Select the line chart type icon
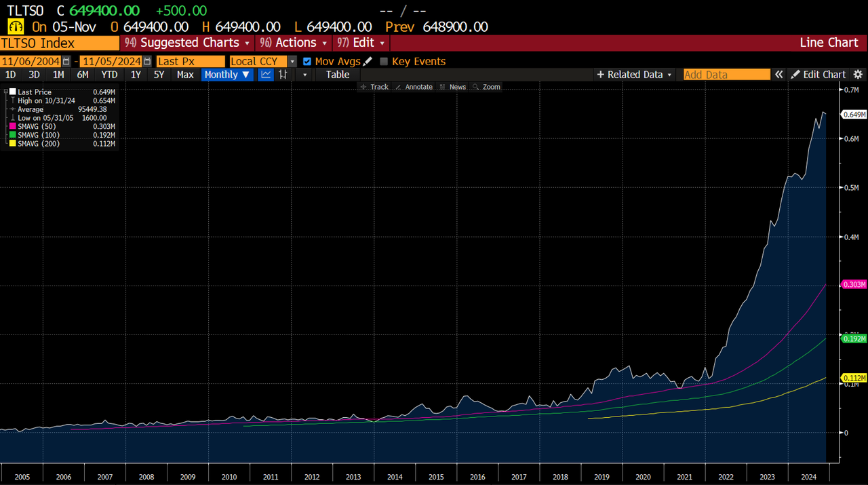Screen dimensions: 868x485 tap(266, 75)
